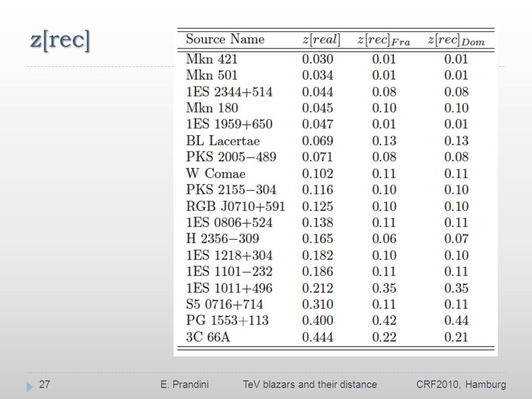This screenshot has height=399, width=532.
Task: Click the z[real] value 0.125
Action: 318,207
